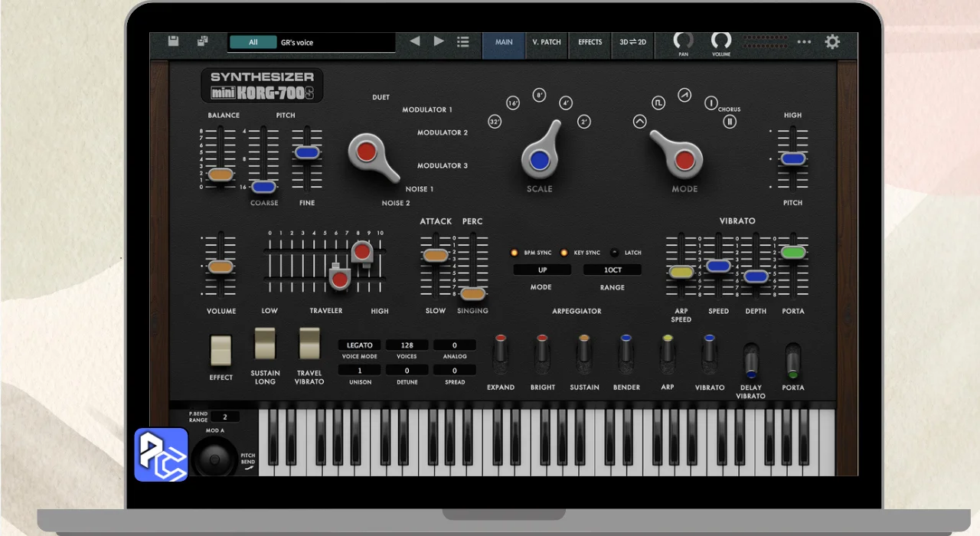Click the save preset floppy icon
The image size is (980, 536).
pos(173,41)
